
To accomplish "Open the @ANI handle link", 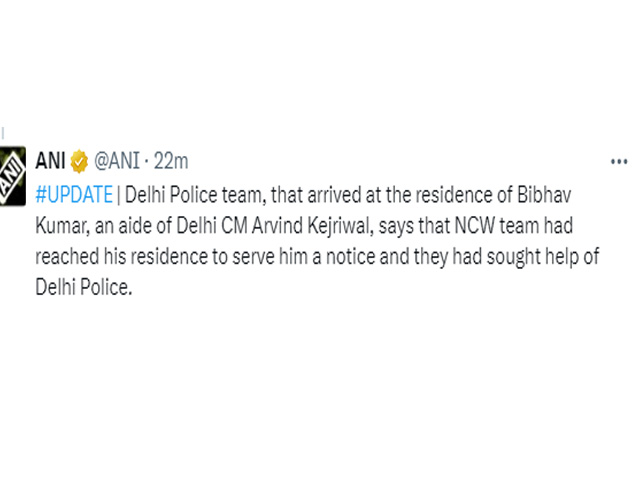I will 117,161.
